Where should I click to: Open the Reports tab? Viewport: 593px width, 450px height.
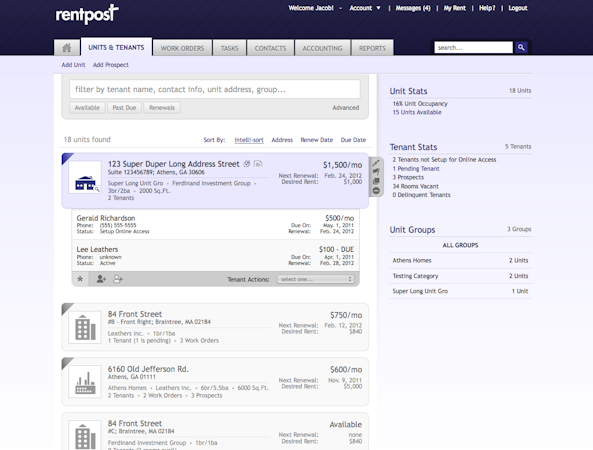coord(373,48)
